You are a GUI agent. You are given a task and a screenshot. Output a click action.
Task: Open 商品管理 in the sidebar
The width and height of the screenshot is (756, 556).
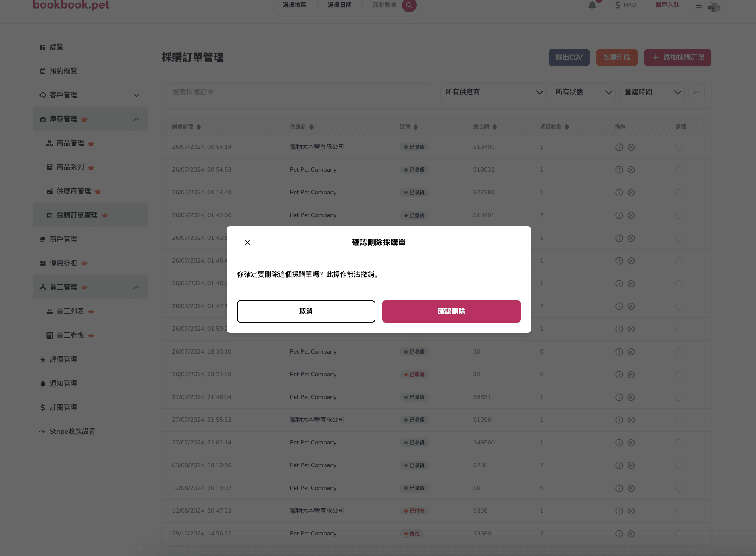point(90,143)
